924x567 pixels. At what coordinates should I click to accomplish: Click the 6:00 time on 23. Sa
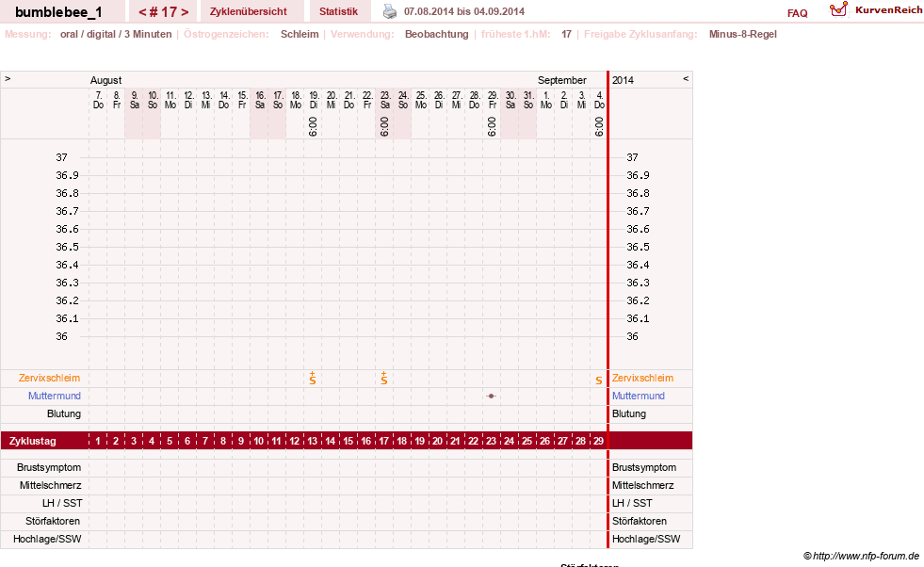point(384,126)
